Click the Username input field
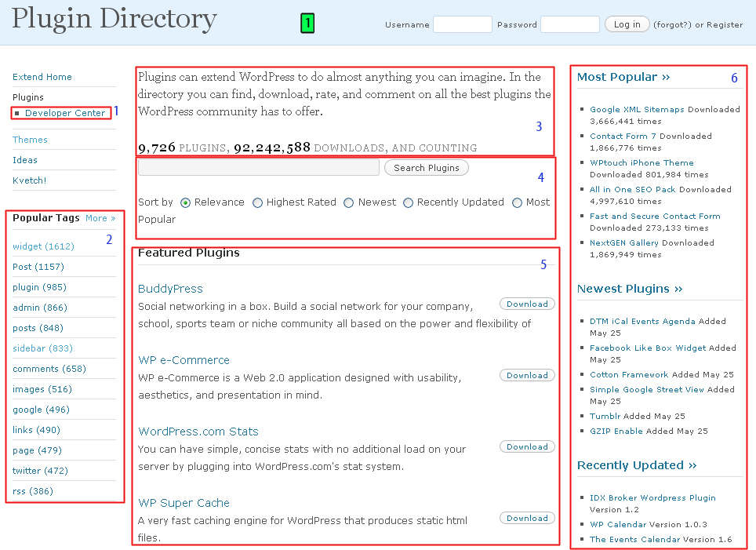Viewport: 756px width, 550px height. [x=463, y=24]
